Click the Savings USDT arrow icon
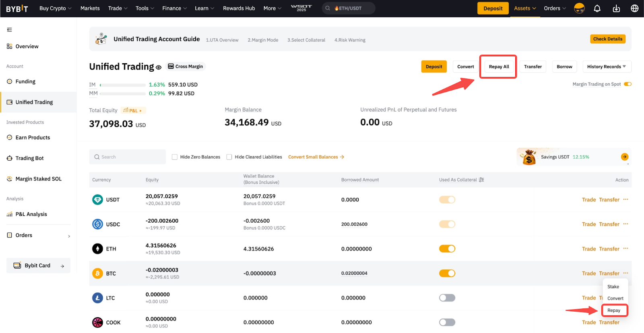The height and width of the screenshot is (333, 644). [x=624, y=157]
